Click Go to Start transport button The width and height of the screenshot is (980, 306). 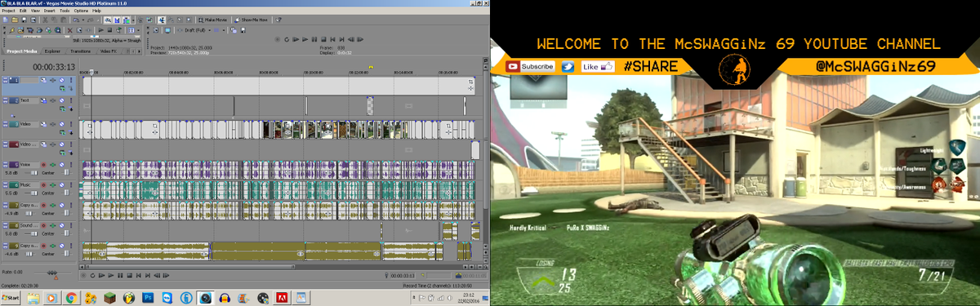138,275
